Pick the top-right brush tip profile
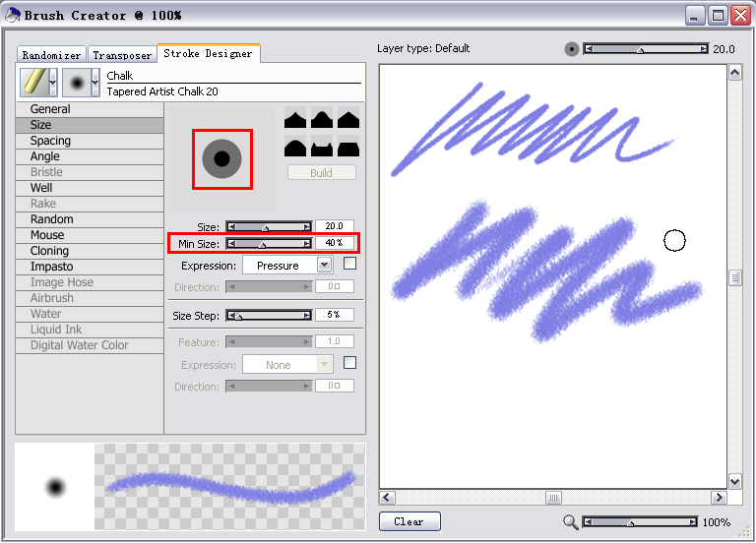756x543 pixels. 347,119
